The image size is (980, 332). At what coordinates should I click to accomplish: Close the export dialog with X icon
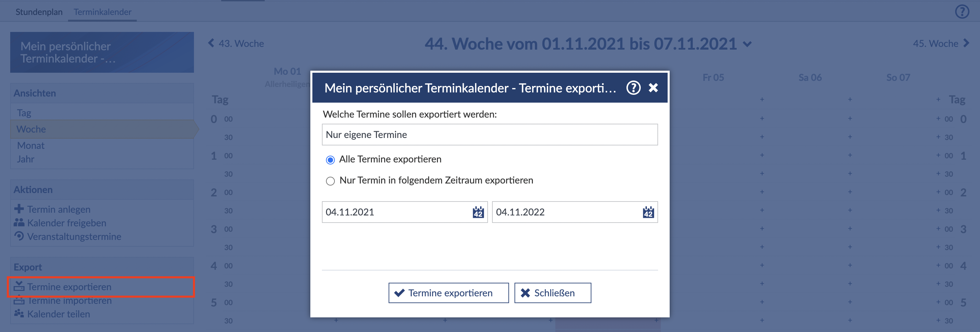653,88
